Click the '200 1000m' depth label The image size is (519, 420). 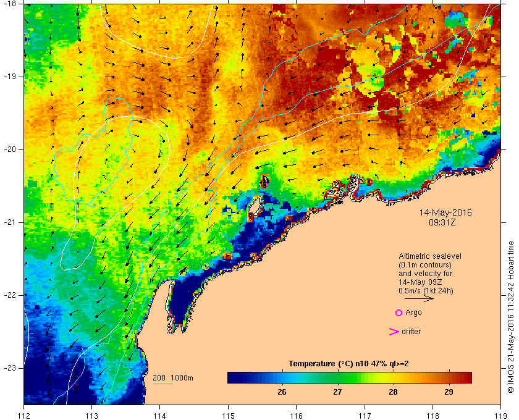coord(173,378)
